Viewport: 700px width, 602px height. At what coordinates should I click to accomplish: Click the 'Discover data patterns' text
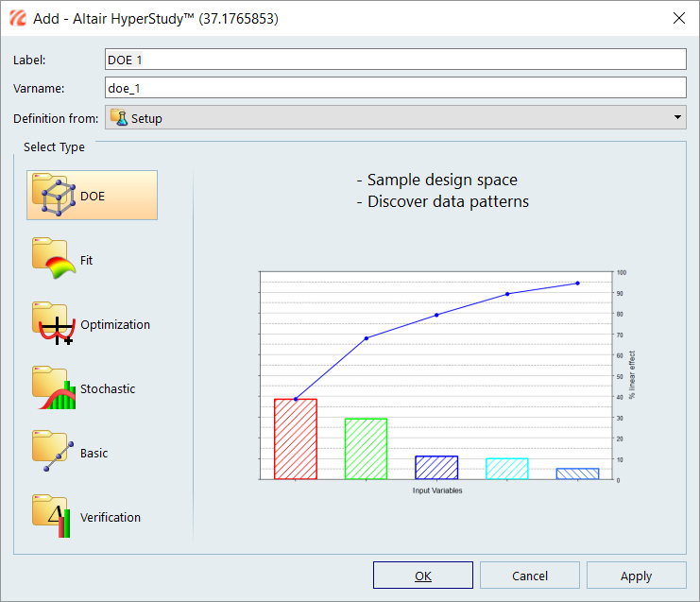click(448, 202)
